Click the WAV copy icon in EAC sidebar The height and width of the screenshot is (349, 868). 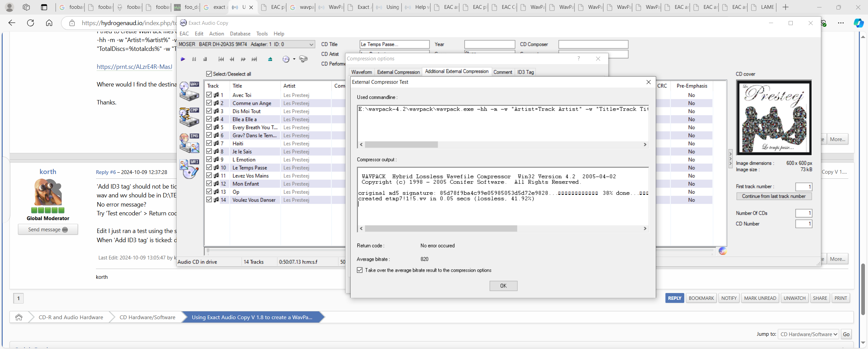(x=189, y=91)
